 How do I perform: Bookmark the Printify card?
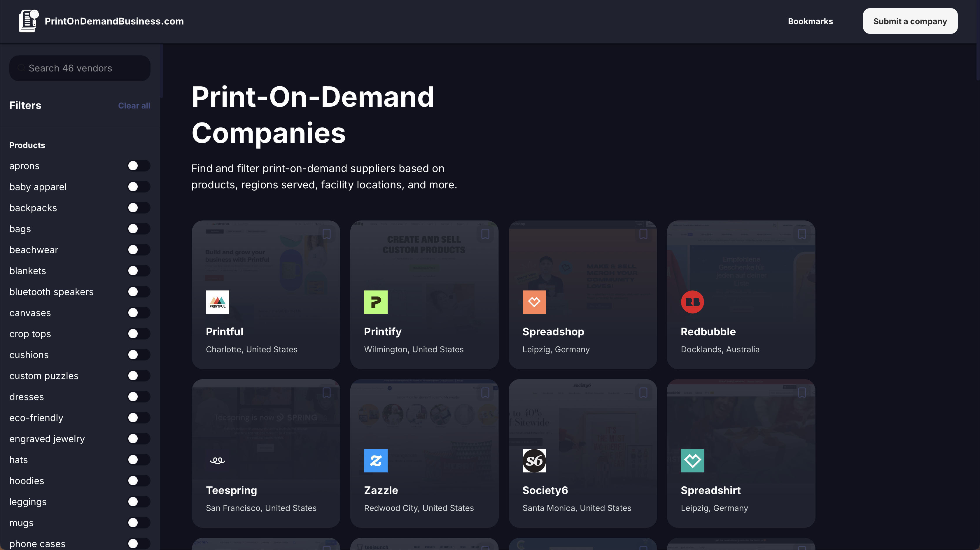point(485,234)
